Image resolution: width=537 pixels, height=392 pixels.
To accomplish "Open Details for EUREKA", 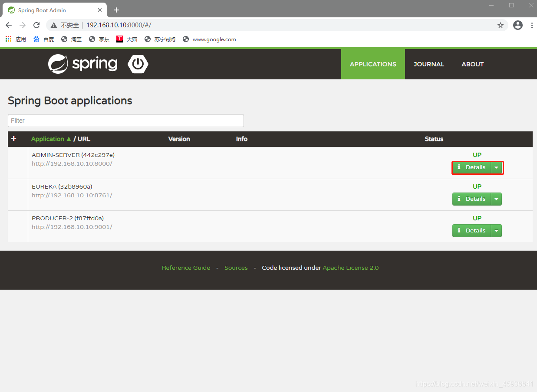I will click(471, 199).
